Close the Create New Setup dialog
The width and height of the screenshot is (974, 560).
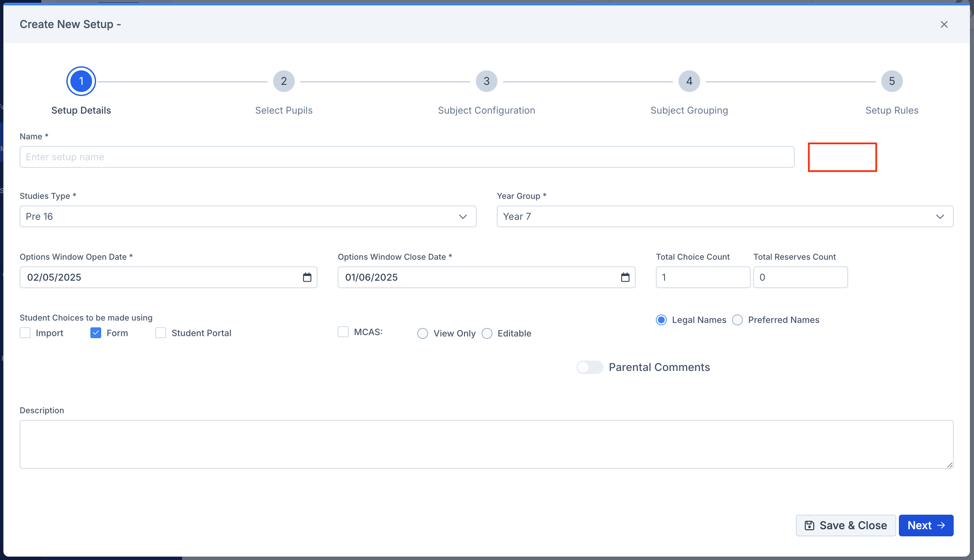coord(944,24)
